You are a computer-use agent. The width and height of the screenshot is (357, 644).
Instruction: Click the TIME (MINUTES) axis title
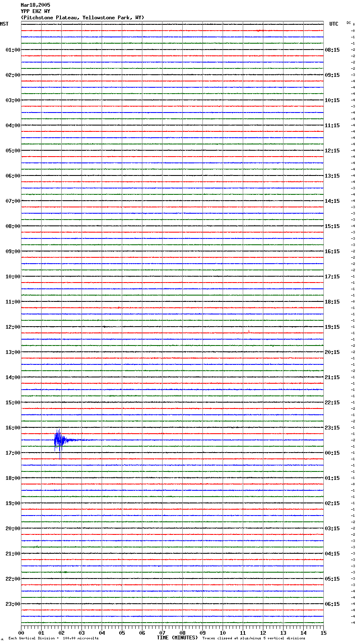coord(177,638)
